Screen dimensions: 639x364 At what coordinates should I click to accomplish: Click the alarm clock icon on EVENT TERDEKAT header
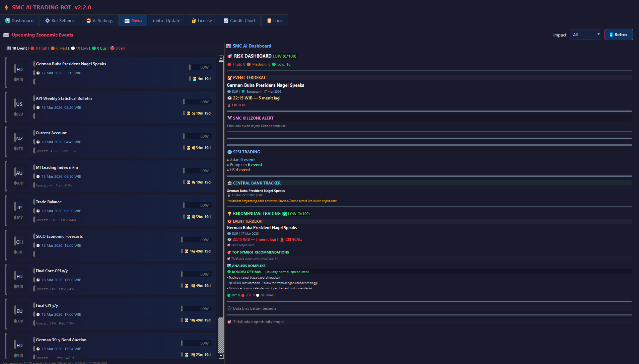click(229, 77)
